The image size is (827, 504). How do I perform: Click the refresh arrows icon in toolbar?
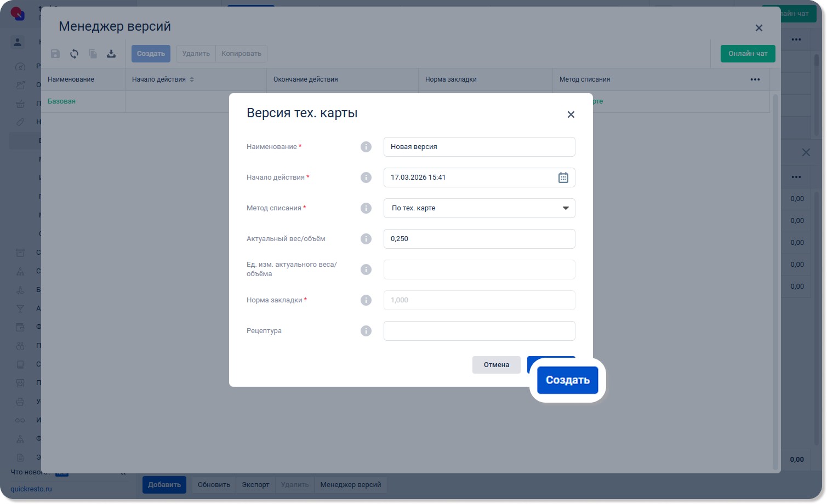pos(74,54)
